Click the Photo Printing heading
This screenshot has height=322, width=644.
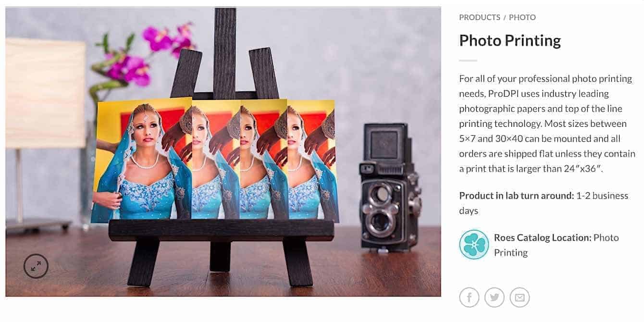[x=510, y=40]
